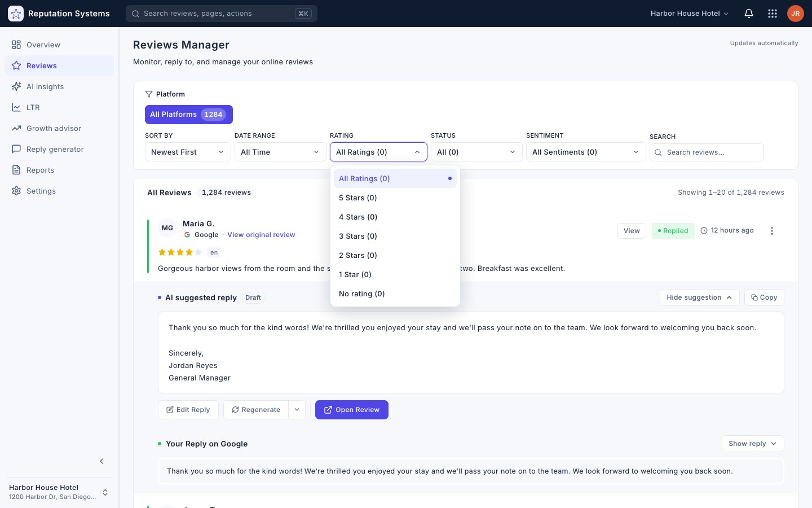
Task: Open the Harbor House Hotel account switcher
Action: [x=690, y=14]
